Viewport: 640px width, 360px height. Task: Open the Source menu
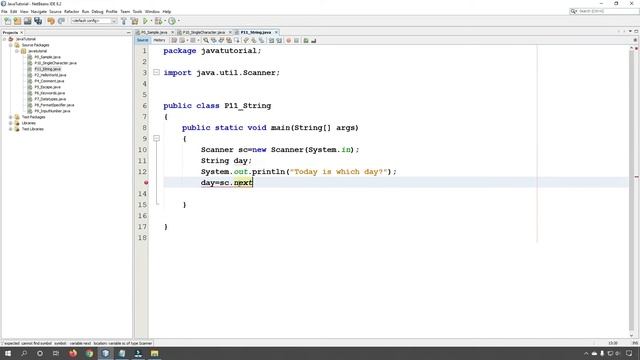55,11
